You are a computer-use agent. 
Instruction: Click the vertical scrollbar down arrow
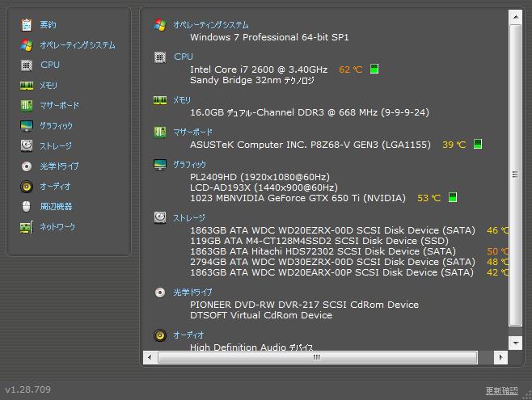pos(515,343)
